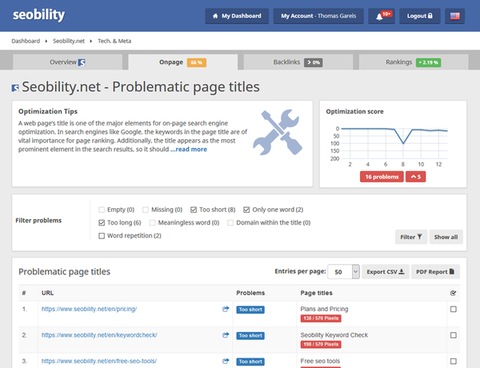The image size is (480, 368).
Task: Click Too short tag in free-seo-tools row
Action: [x=250, y=362]
